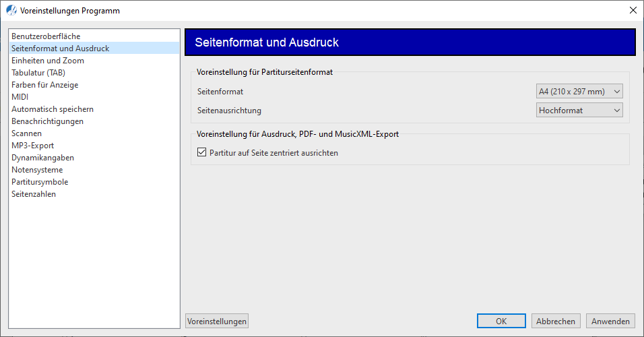Select Dynamikangaben in the list
This screenshot has height=337, width=644.
42,158
